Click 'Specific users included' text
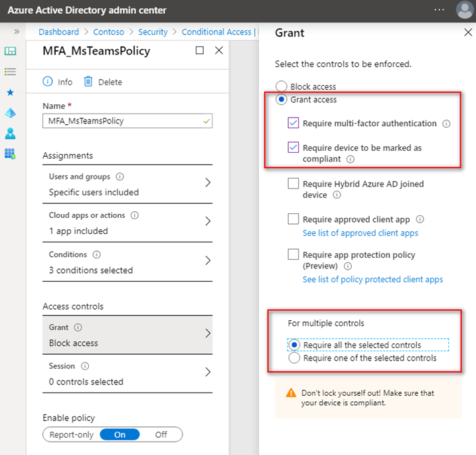Image resolution: width=476 pixels, height=455 pixels. (x=94, y=192)
